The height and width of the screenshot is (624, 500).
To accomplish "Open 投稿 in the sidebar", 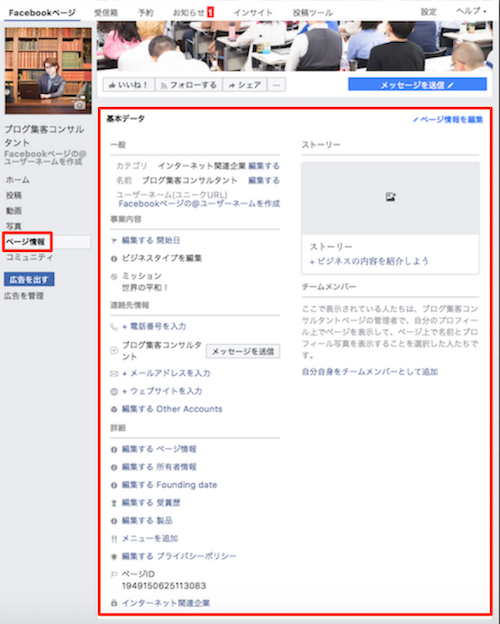I will 14,195.
